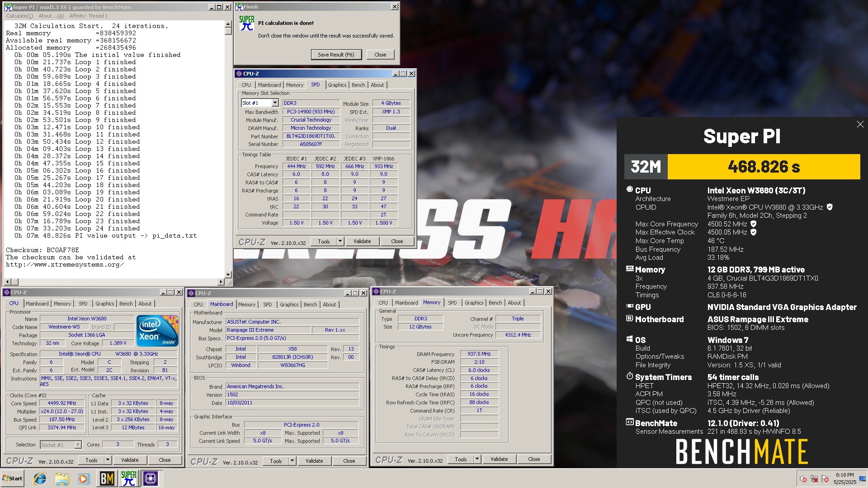Open About menu in Super PI
The height and width of the screenshot is (488, 868).
tap(51, 16)
